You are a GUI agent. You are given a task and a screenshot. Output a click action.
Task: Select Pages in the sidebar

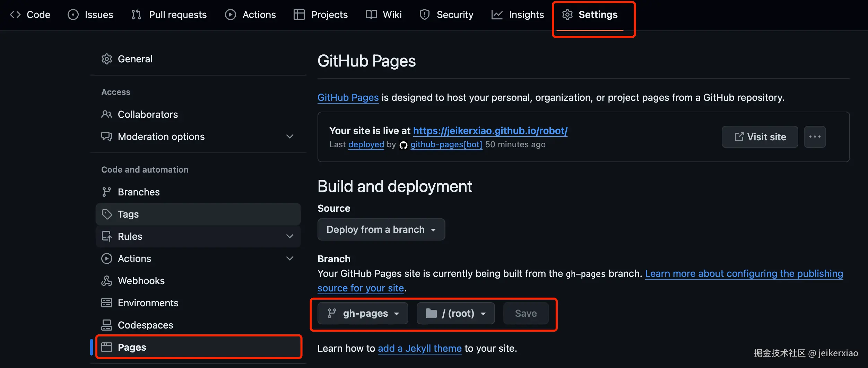click(x=198, y=347)
